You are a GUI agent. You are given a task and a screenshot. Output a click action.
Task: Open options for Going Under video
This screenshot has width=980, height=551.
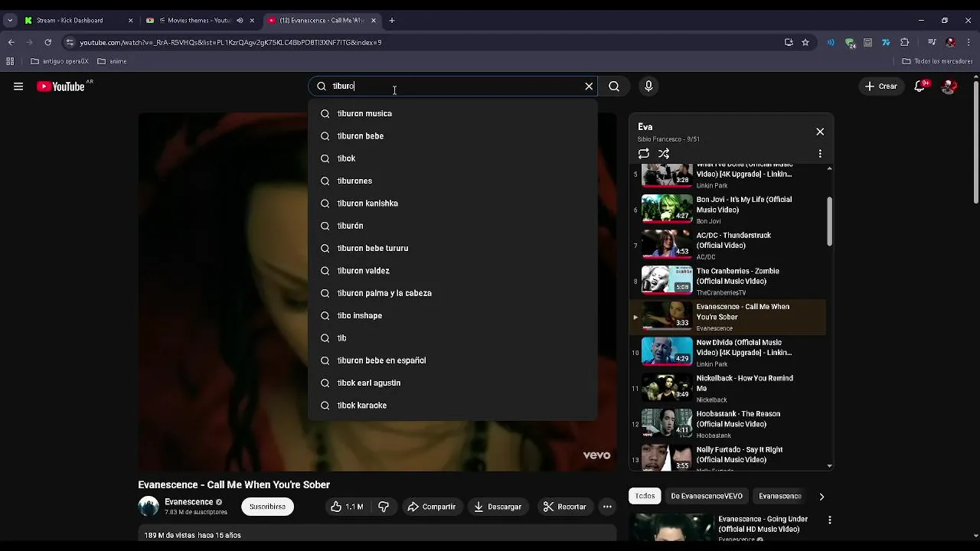click(x=829, y=520)
